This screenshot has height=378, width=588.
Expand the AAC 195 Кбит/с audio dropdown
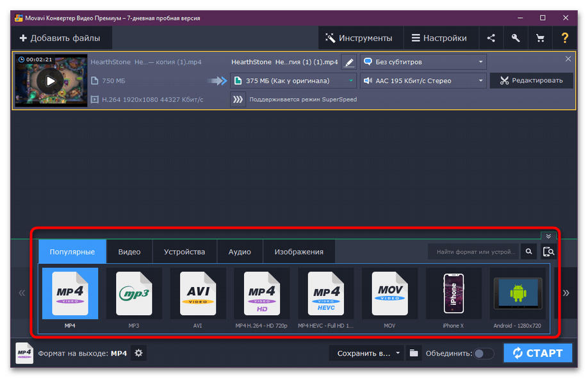point(423,81)
